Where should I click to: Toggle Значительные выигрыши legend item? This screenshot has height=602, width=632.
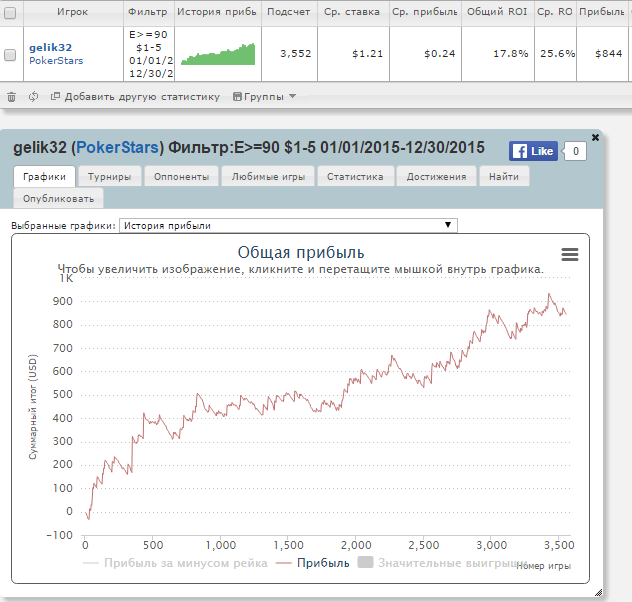(x=443, y=563)
